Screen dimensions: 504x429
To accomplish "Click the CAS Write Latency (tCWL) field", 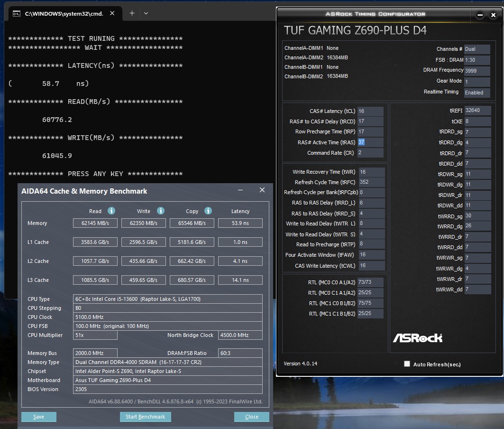I will coord(372,265).
